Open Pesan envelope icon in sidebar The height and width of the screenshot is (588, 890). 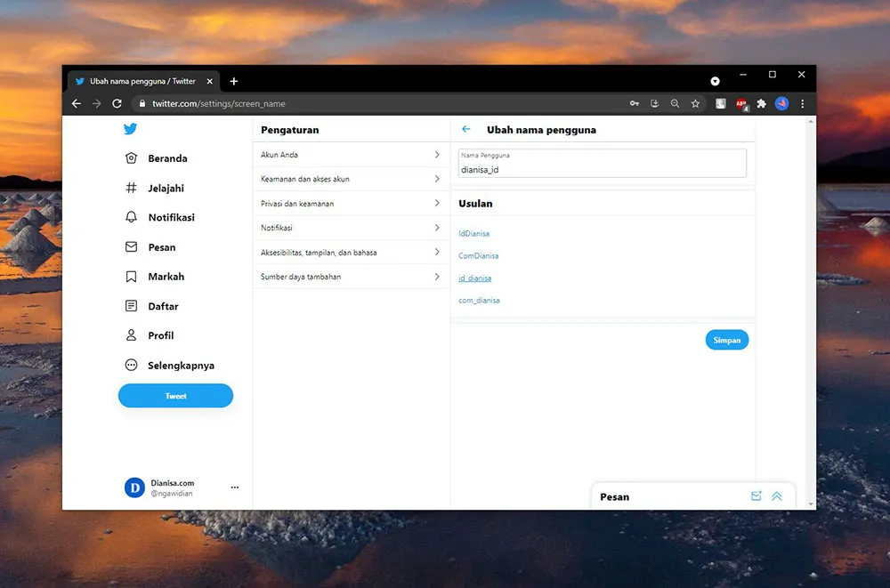[x=132, y=247]
